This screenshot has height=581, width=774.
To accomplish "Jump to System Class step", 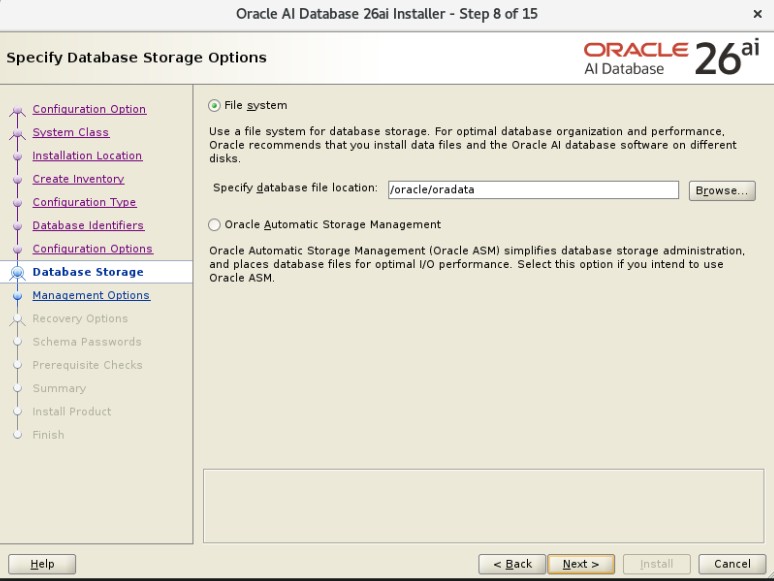I will (x=71, y=132).
